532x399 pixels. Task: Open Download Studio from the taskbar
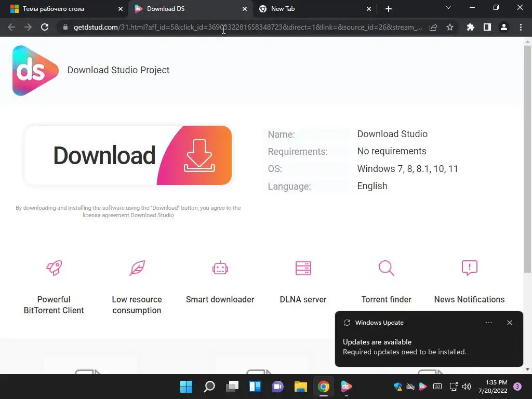point(347,387)
